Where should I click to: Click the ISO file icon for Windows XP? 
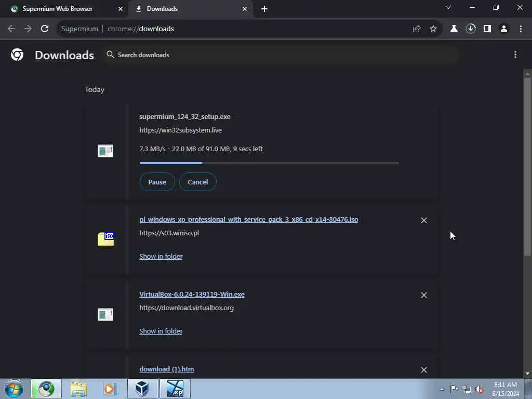[x=106, y=239]
